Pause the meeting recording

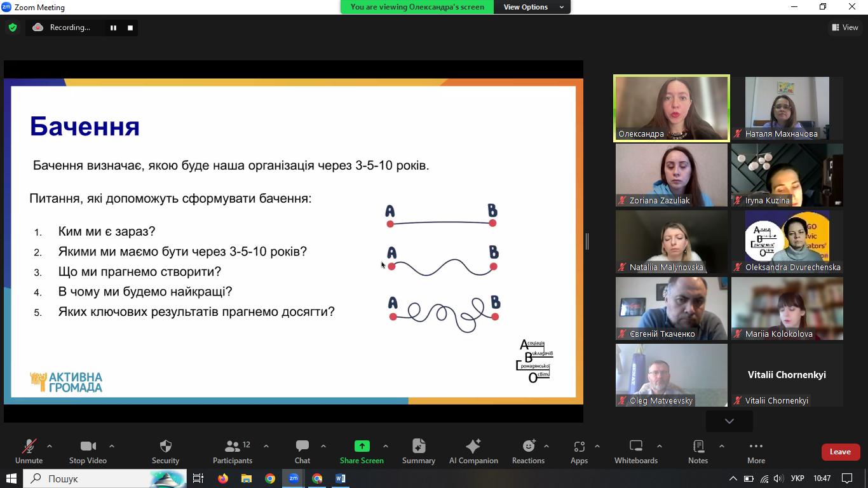click(x=113, y=27)
